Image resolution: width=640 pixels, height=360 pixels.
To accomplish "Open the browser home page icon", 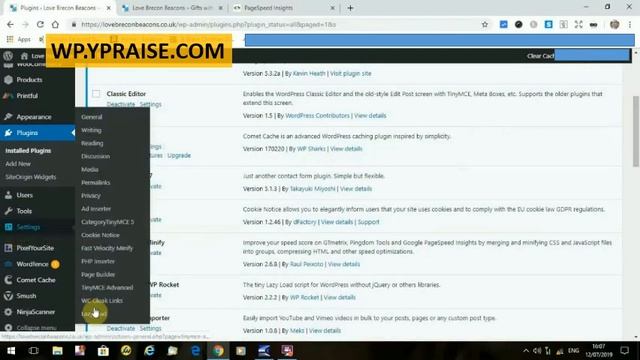I will (x=55, y=24).
